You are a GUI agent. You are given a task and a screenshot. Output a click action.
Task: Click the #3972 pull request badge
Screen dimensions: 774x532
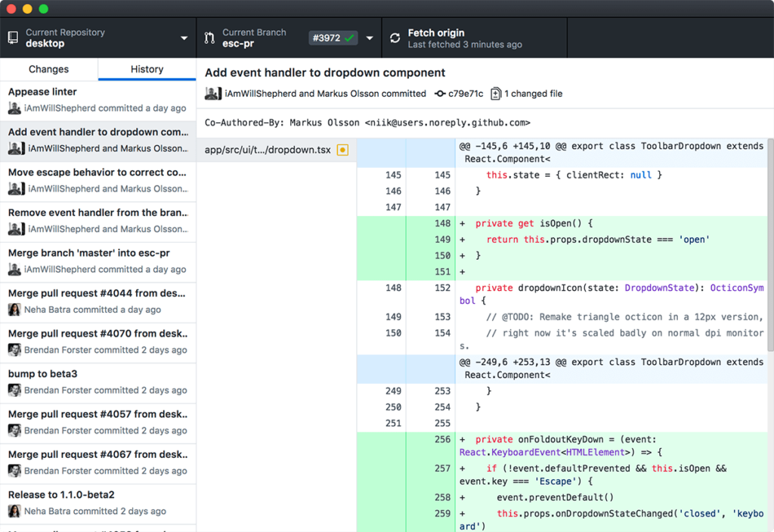pyautogui.click(x=333, y=38)
